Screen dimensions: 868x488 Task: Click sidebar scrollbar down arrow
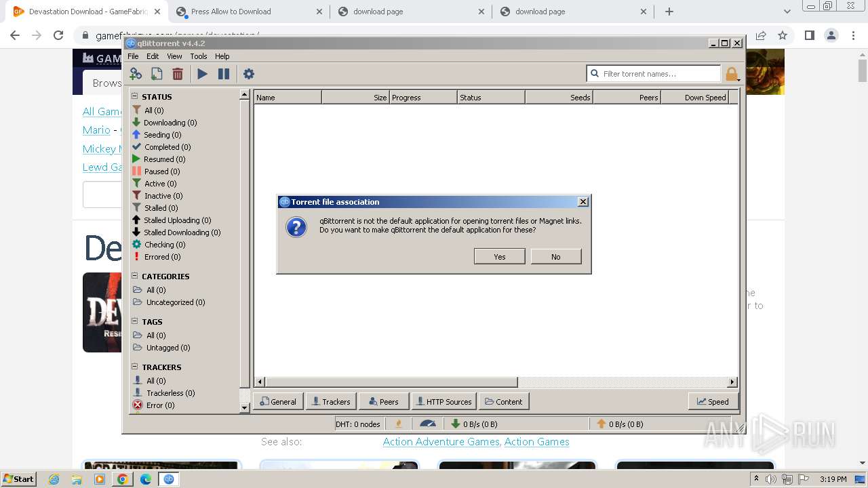pos(245,407)
